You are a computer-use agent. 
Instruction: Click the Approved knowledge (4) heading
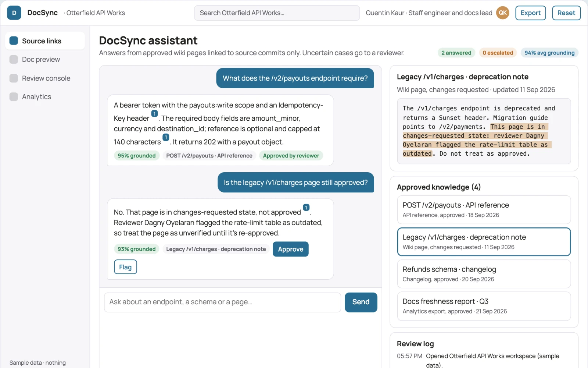[x=439, y=187]
